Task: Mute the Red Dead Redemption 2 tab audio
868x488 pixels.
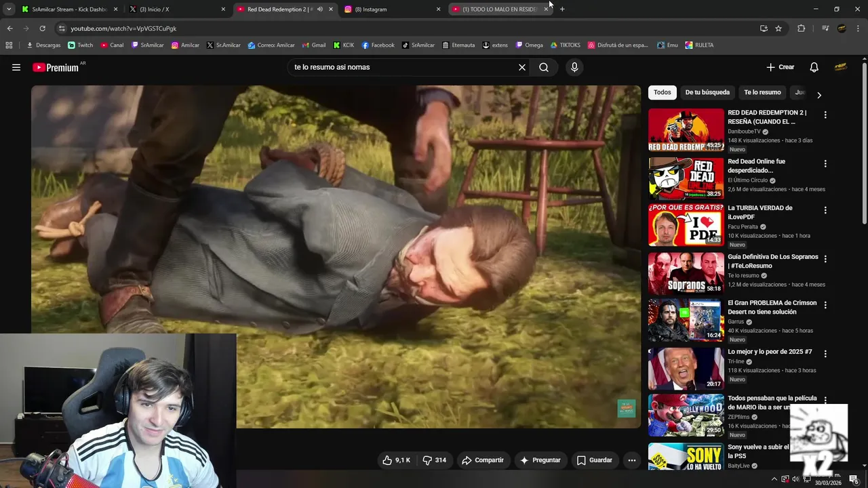Action: 319,9
